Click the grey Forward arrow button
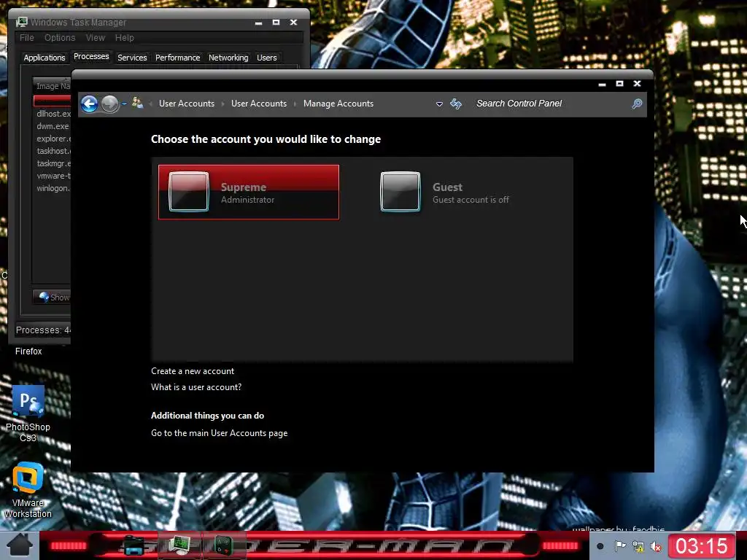Screen dimensions: 747x560 tap(110, 104)
